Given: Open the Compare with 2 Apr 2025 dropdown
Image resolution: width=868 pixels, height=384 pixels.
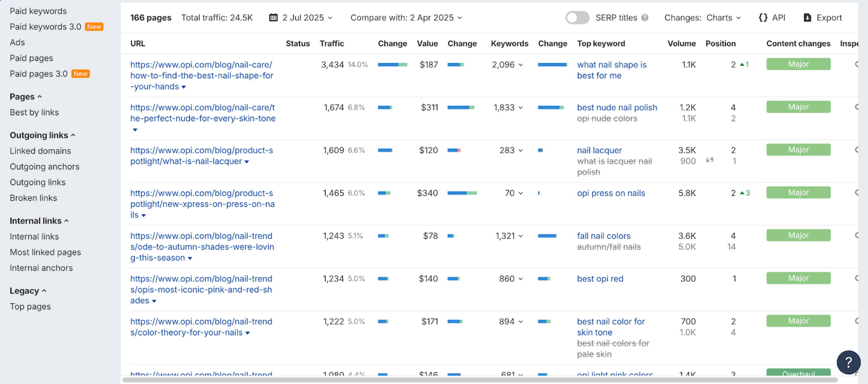Looking at the screenshot, I should click(x=406, y=17).
